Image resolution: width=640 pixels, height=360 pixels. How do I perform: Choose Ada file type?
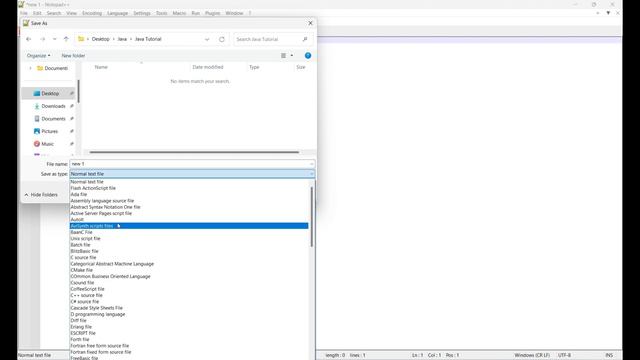(189, 194)
